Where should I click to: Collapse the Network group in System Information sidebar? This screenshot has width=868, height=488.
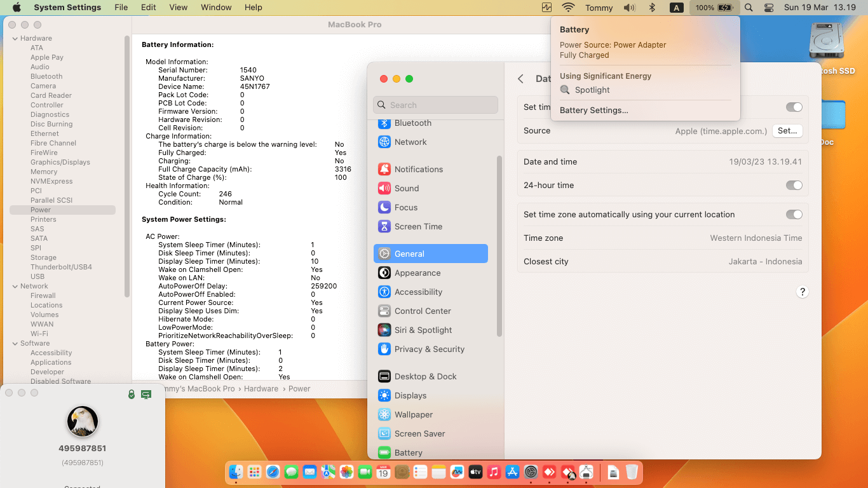15,286
